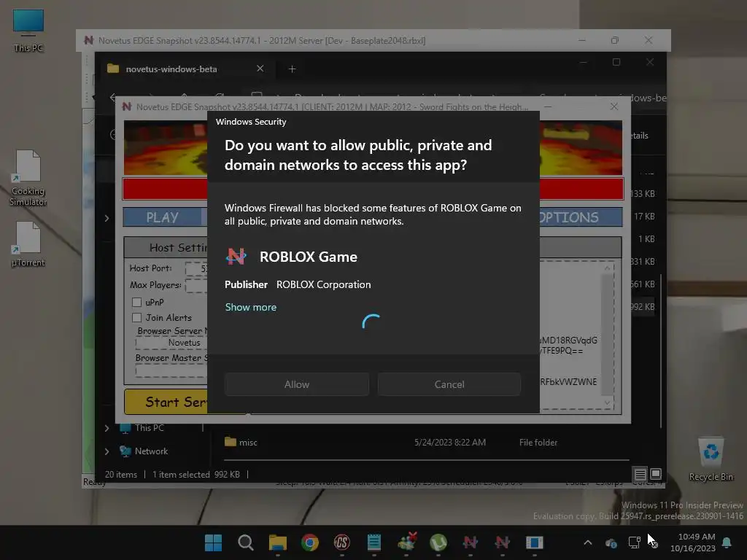Open the µTorrent icon in the taskbar
This screenshot has width=747, height=560.
tap(438, 542)
